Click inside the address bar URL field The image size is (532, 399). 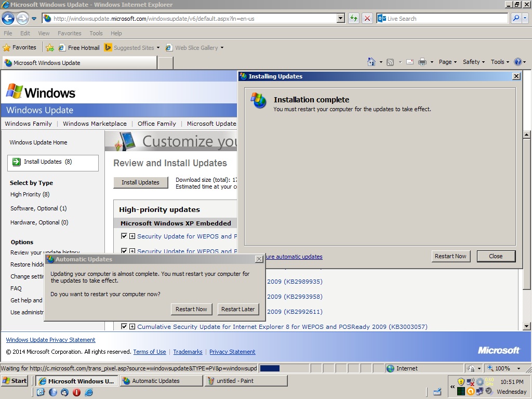pos(193,18)
